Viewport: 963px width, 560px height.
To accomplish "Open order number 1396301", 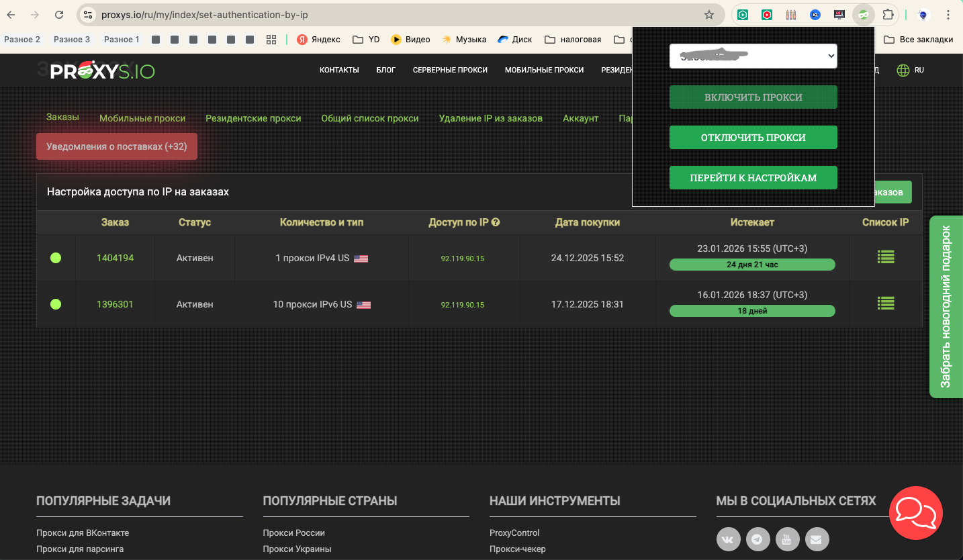I will [x=115, y=304].
